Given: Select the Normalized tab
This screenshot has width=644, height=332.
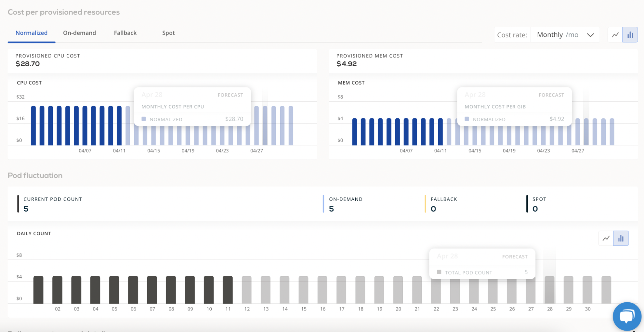Looking at the screenshot, I should [32, 33].
